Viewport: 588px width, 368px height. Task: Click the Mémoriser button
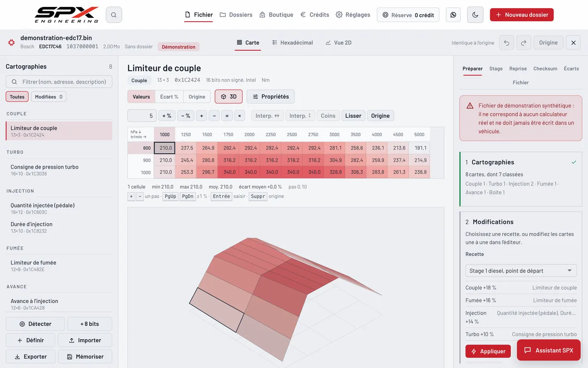click(x=85, y=356)
